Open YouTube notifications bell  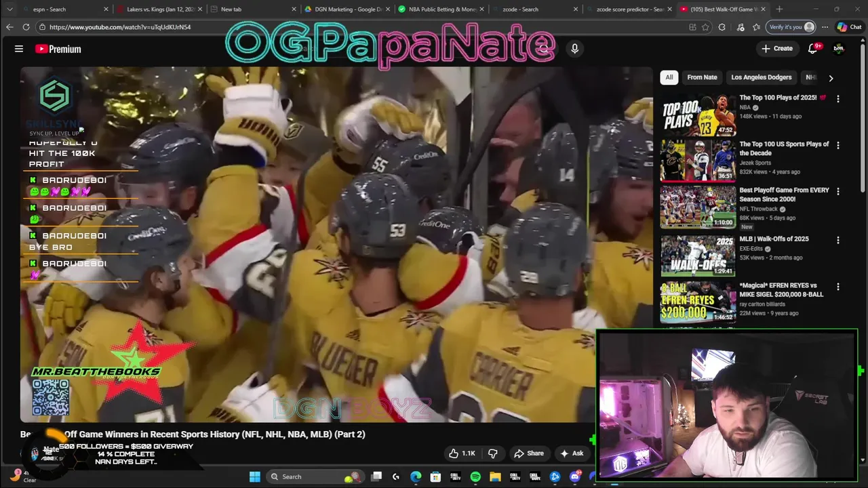click(813, 48)
